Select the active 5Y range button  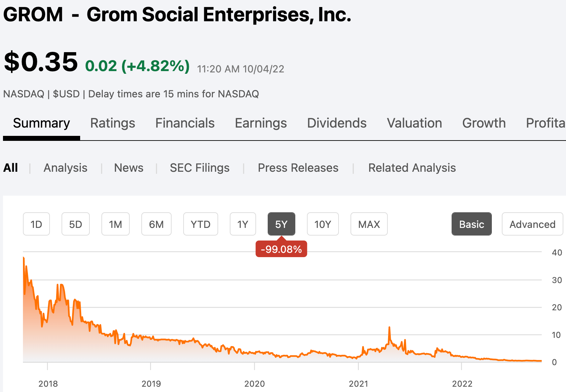click(281, 224)
